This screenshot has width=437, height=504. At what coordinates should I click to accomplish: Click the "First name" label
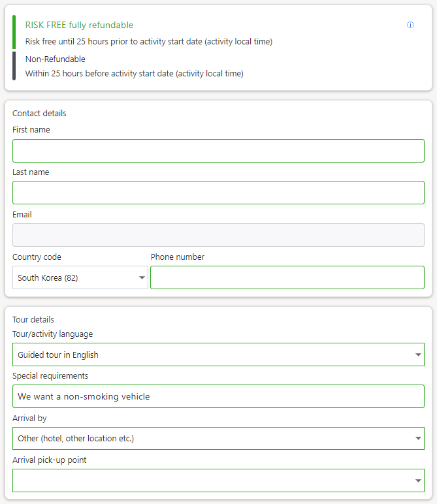click(x=31, y=129)
